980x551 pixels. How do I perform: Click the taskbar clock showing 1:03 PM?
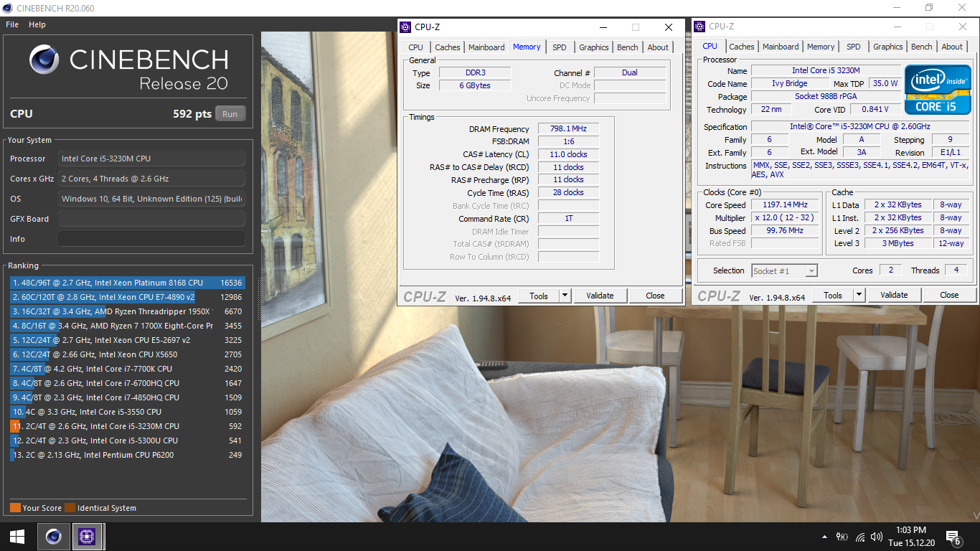(911, 537)
